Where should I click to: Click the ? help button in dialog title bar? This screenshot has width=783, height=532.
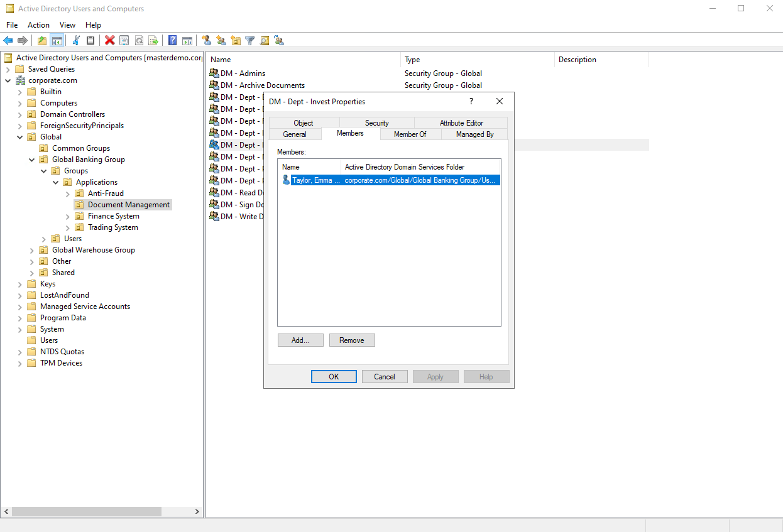471,101
